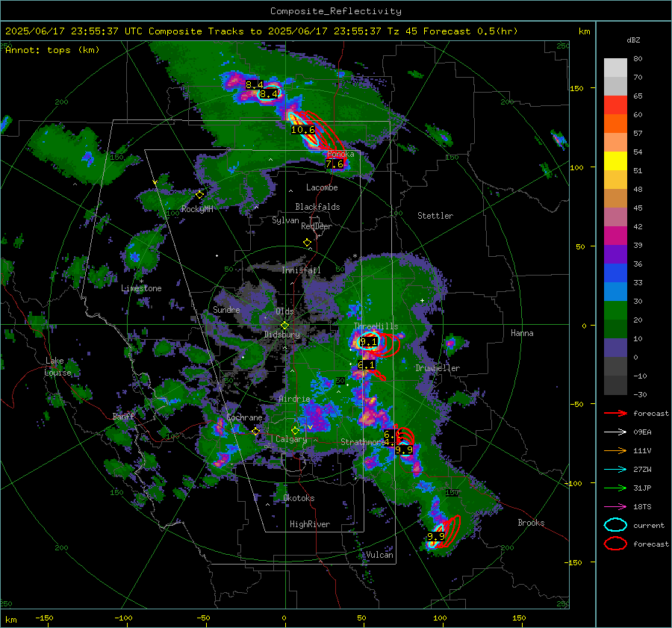Click the RedDeer city label
The width and height of the screenshot is (672, 628).
click(x=317, y=226)
